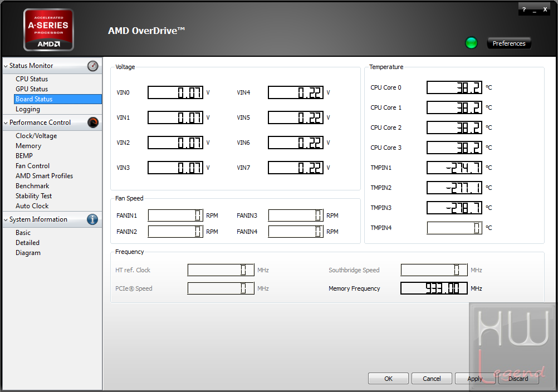This screenshot has width=558, height=392.
Task: Click the Apply button
Action: pyautogui.click(x=475, y=379)
